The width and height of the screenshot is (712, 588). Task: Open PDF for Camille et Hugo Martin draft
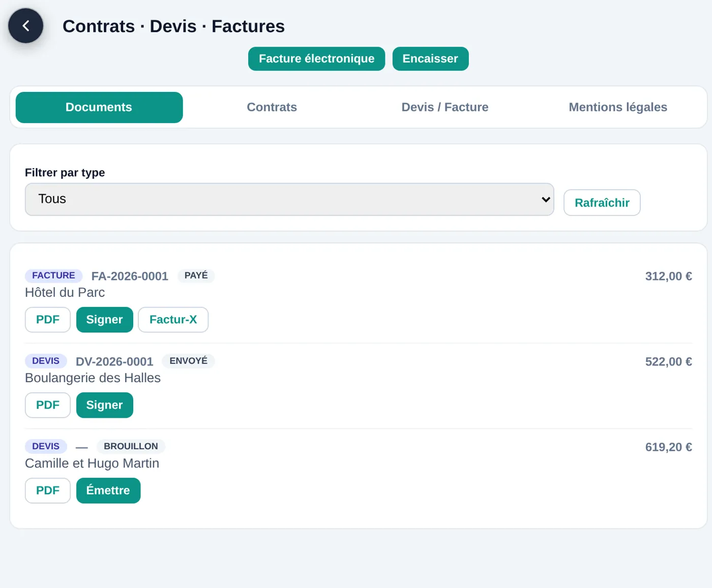click(48, 490)
